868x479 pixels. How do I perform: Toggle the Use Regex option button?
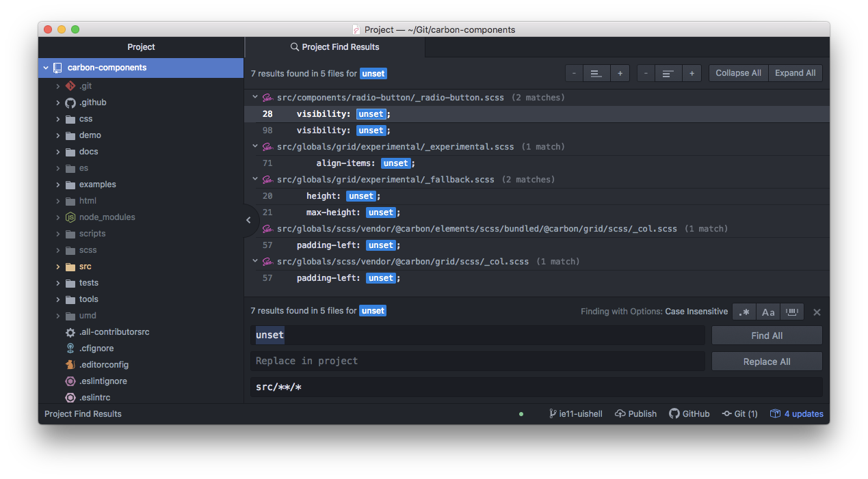pos(744,312)
